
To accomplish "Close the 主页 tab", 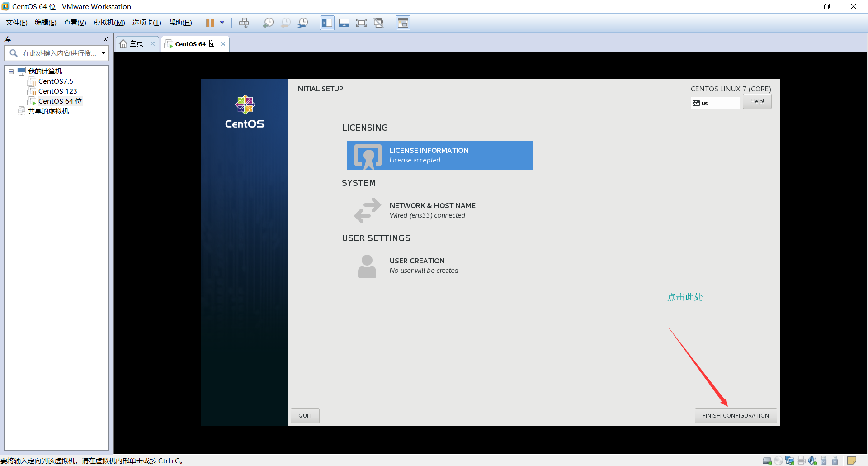I will 152,44.
